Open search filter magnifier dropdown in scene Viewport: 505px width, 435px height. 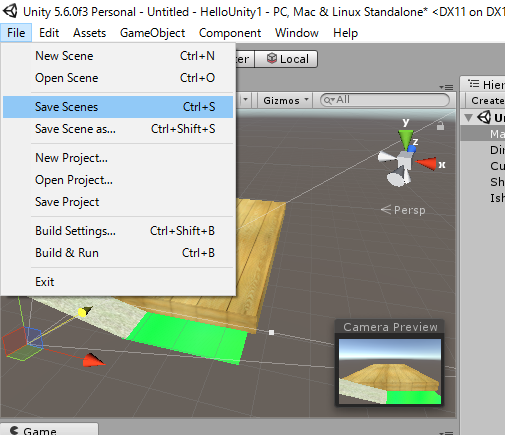(x=329, y=100)
